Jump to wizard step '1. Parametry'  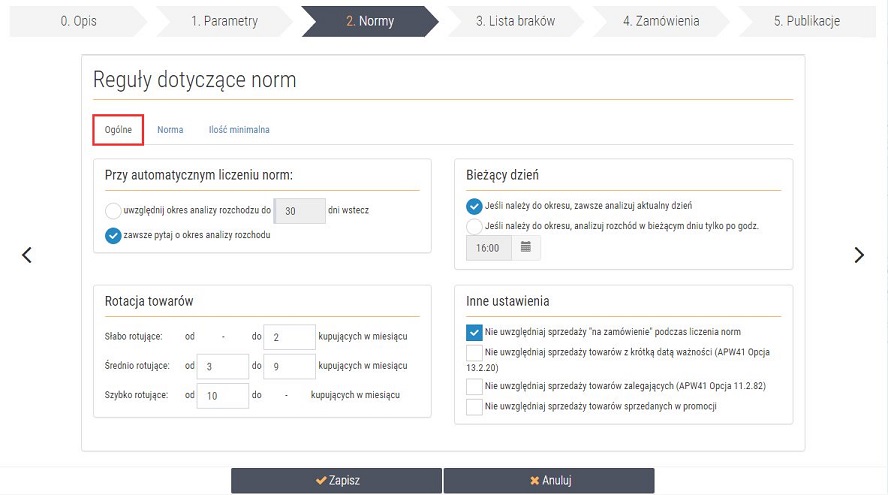coord(224,21)
